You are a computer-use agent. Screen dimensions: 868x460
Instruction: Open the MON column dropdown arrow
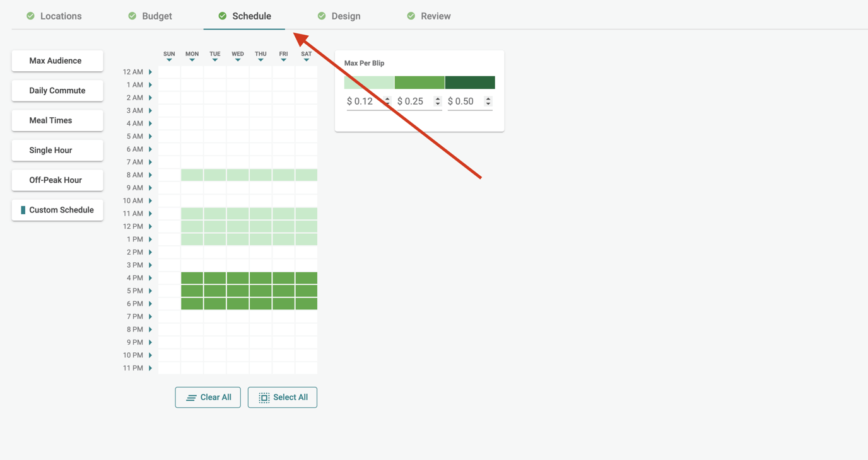click(x=192, y=59)
